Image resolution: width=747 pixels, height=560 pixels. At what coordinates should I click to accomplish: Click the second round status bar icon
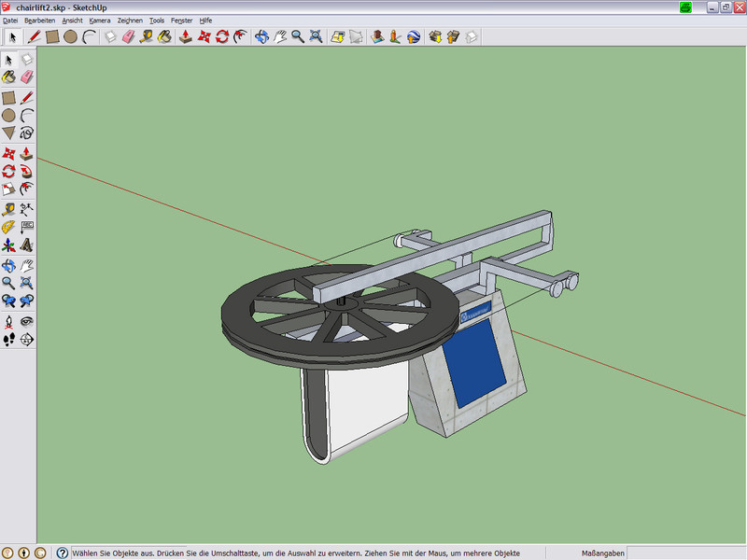[x=24, y=553]
